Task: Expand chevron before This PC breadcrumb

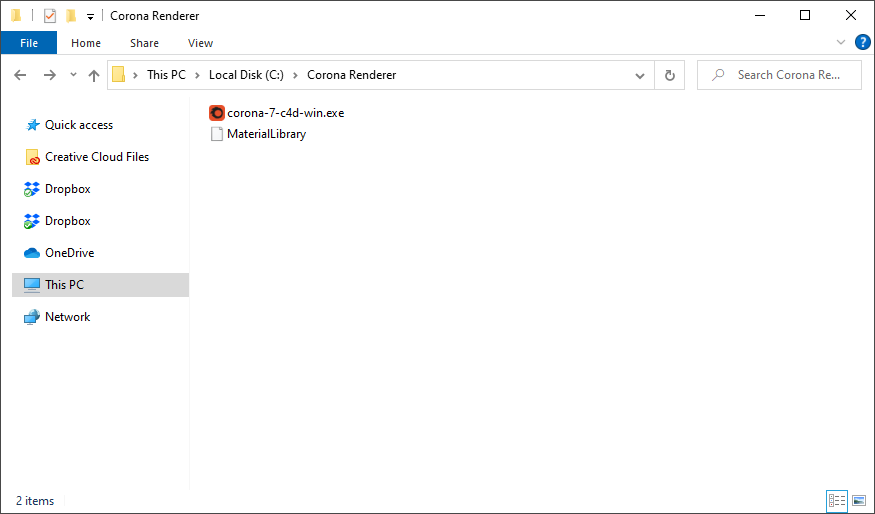Action: click(x=135, y=75)
